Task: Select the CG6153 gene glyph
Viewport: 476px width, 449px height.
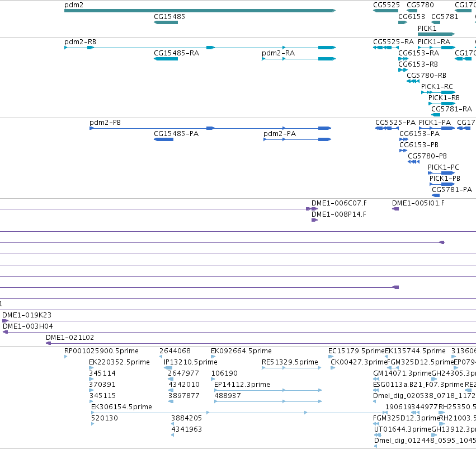Action: pyautogui.click(x=403, y=22)
